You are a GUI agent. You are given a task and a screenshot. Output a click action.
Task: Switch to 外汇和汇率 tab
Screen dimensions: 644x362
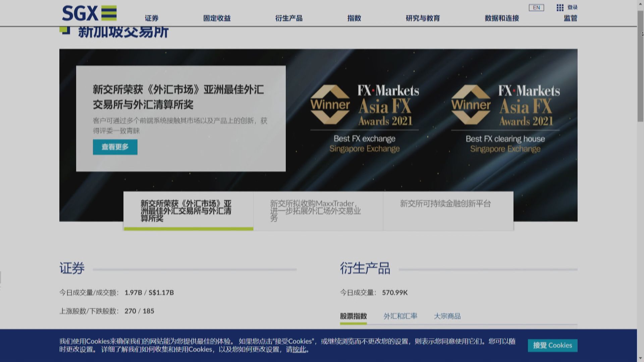click(x=400, y=316)
